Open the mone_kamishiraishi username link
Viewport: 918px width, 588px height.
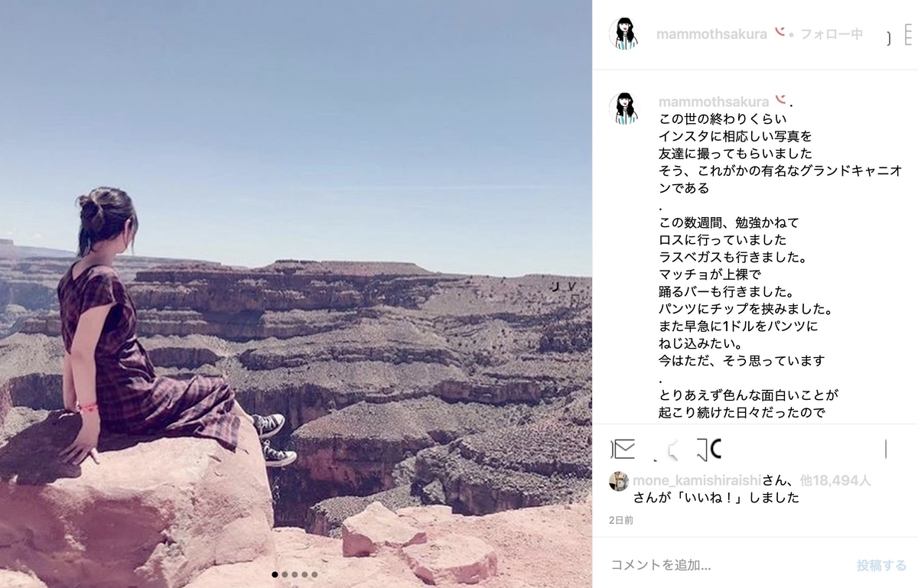tap(697, 481)
